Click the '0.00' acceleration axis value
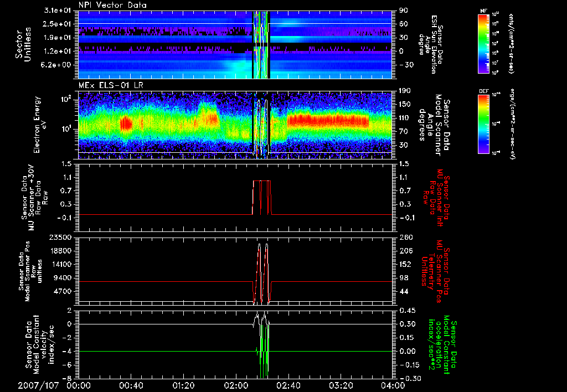The image size is (567, 392). [x=408, y=352]
